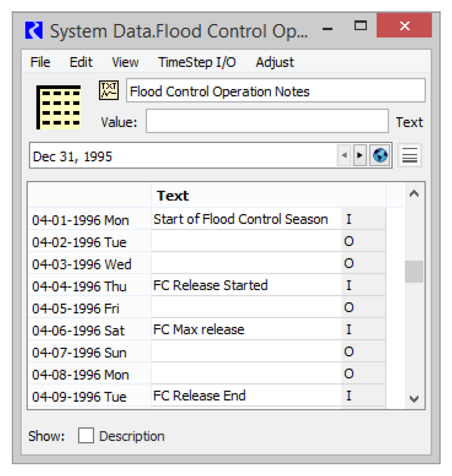
Task: Select the FC Max release cell
Action: (246, 330)
